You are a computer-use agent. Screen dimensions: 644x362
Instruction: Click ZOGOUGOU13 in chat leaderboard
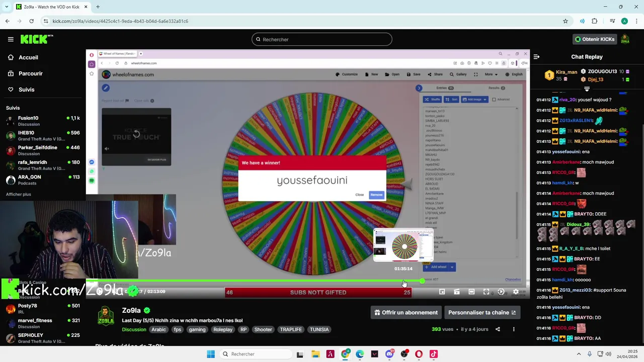point(603,71)
